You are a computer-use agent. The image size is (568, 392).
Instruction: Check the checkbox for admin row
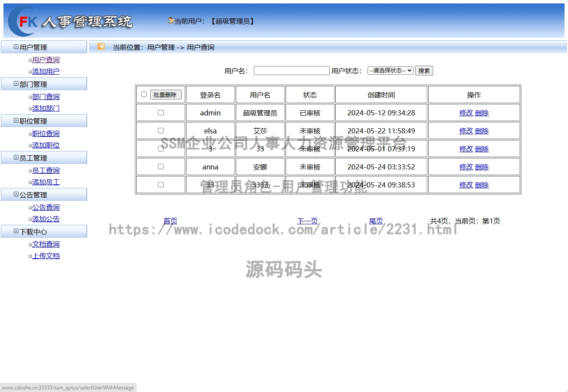161,112
